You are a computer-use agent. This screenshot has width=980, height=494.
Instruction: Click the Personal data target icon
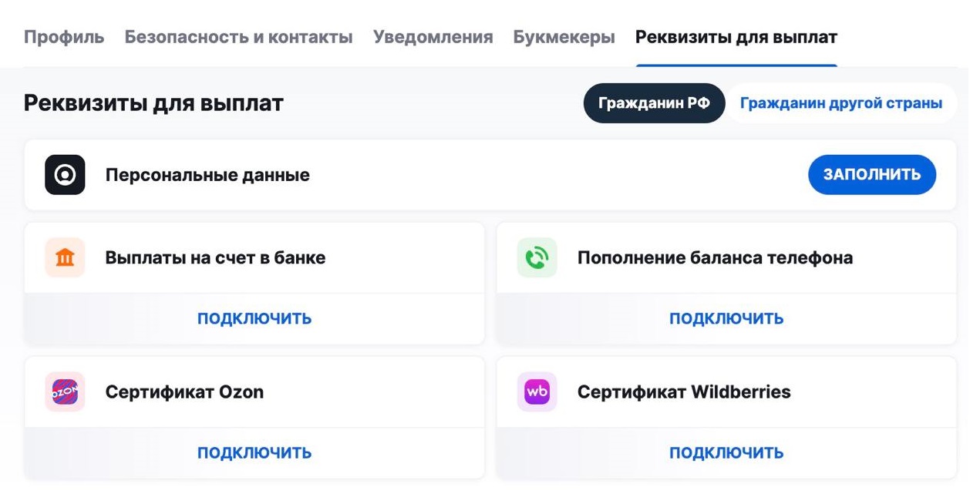tap(65, 175)
